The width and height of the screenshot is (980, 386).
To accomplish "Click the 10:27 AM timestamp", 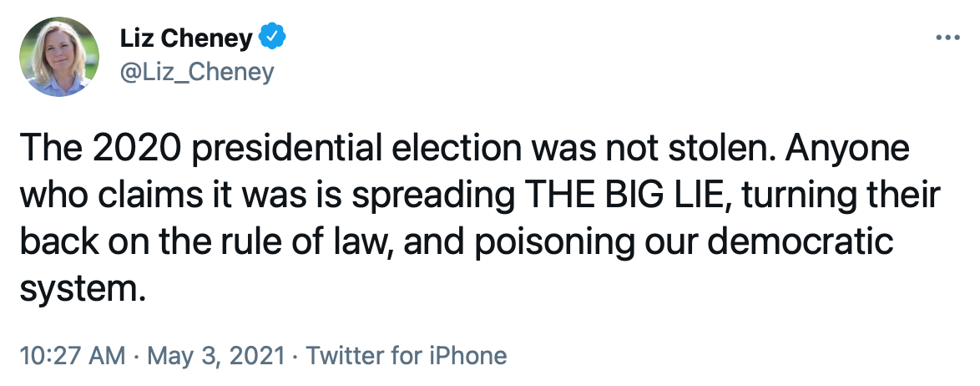I will click(71, 356).
